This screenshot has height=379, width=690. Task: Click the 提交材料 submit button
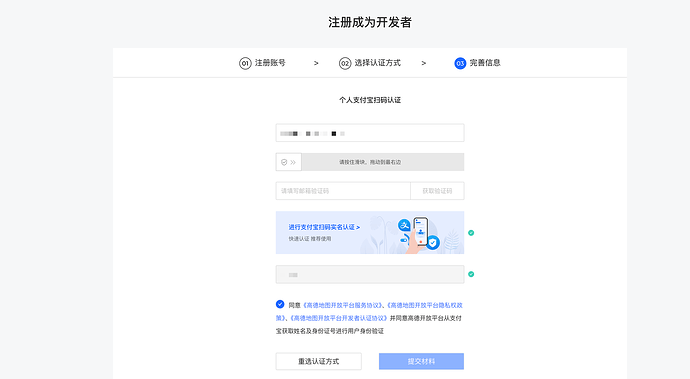(x=421, y=361)
